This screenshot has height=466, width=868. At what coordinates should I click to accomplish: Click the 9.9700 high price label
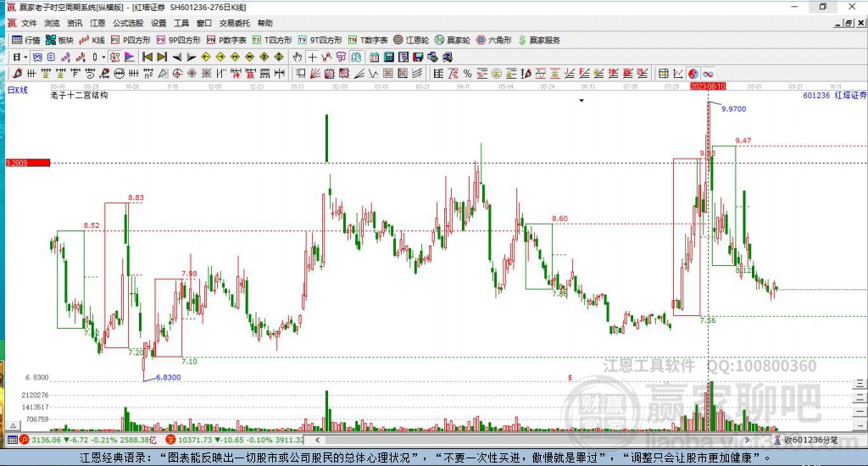pos(733,109)
